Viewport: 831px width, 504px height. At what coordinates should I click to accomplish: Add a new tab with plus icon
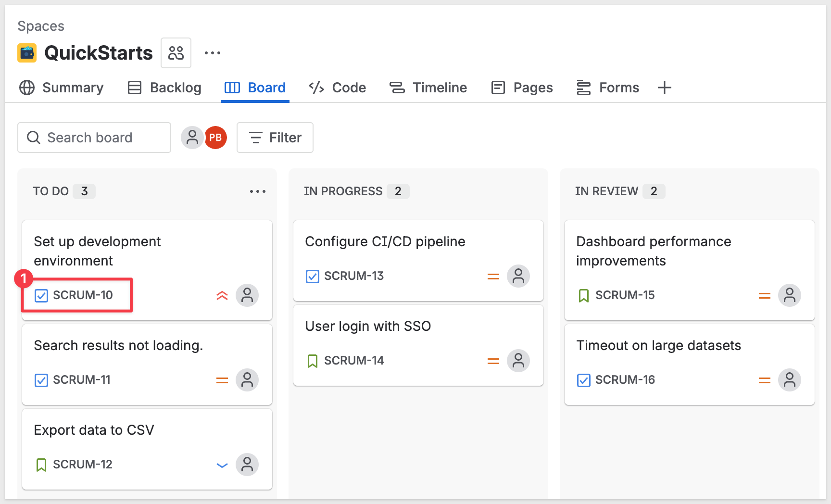pos(664,88)
